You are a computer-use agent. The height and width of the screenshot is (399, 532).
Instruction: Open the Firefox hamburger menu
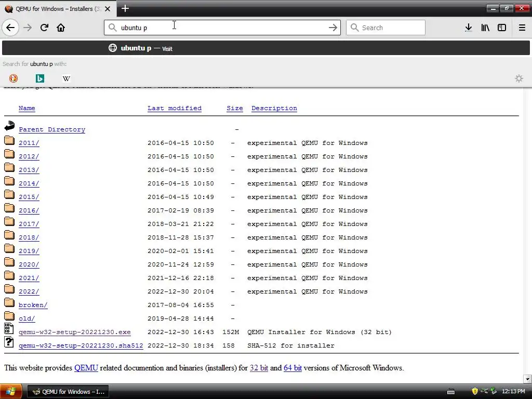[x=522, y=28]
